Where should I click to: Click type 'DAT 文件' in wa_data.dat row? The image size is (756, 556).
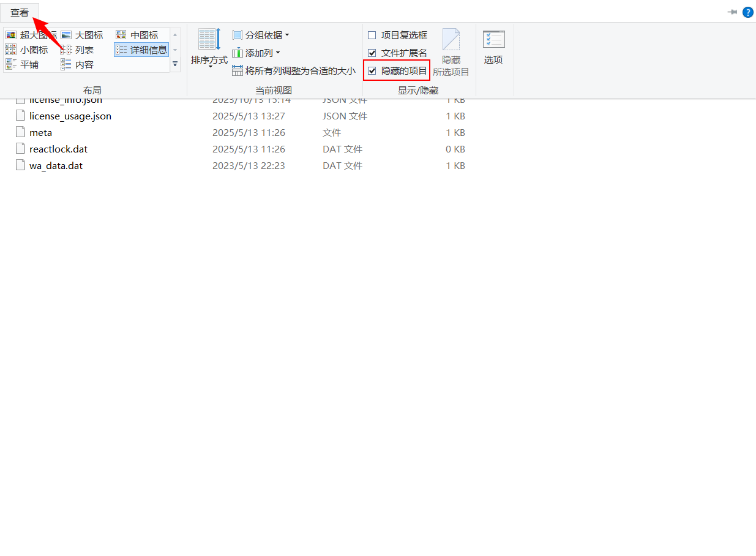(x=343, y=165)
